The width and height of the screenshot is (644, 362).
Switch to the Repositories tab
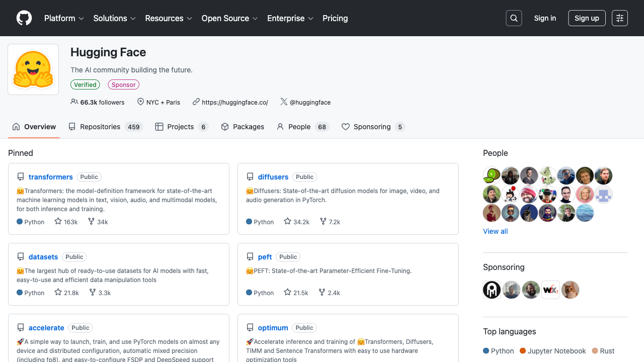(x=106, y=127)
